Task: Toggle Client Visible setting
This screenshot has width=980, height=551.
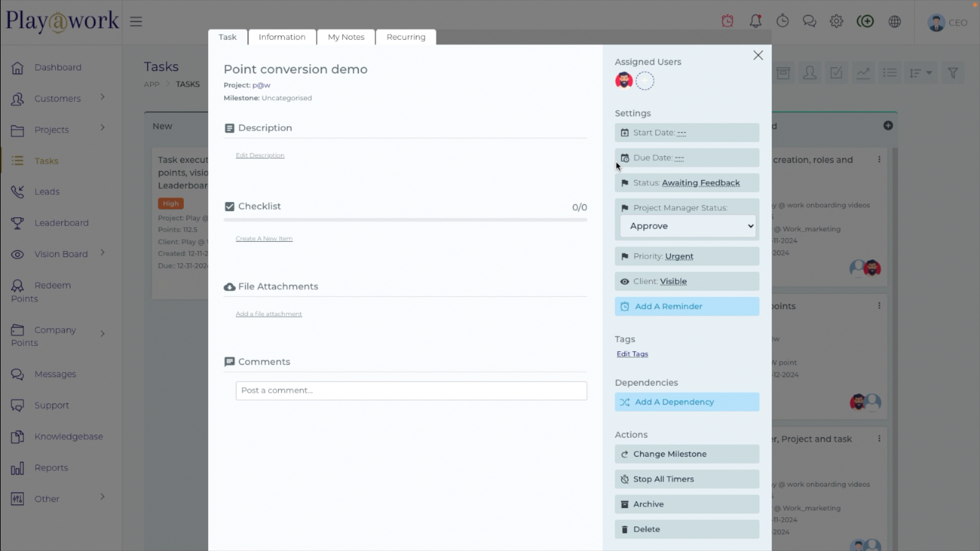Action: click(673, 282)
